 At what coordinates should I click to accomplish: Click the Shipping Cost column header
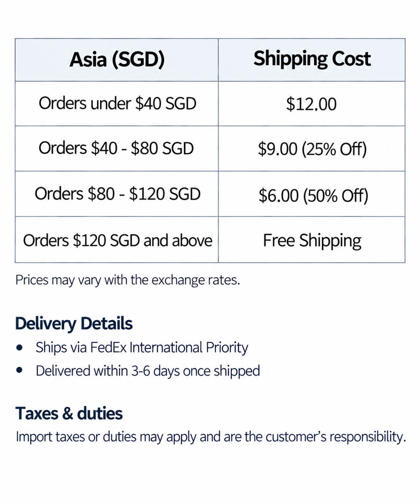312,60
